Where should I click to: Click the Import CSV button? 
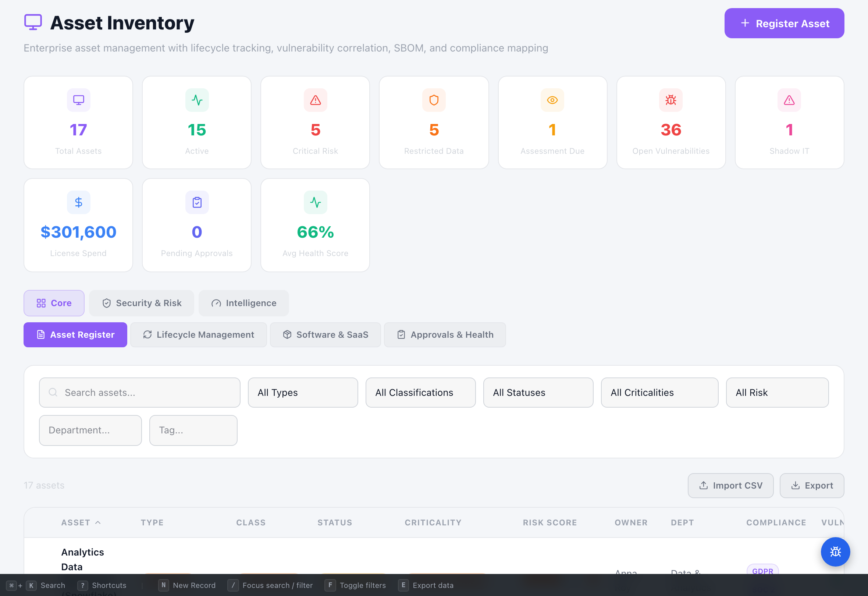[x=730, y=485]
